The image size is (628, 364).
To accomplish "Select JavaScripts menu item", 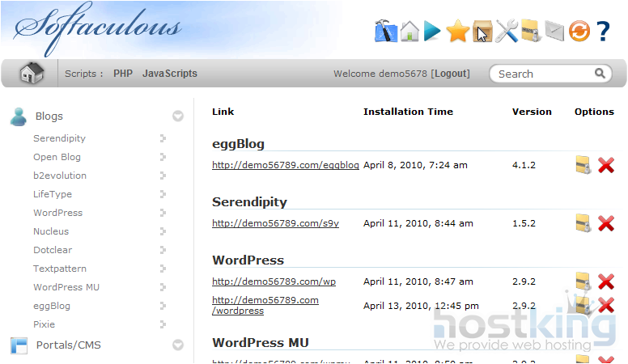I will click(170, 74).
